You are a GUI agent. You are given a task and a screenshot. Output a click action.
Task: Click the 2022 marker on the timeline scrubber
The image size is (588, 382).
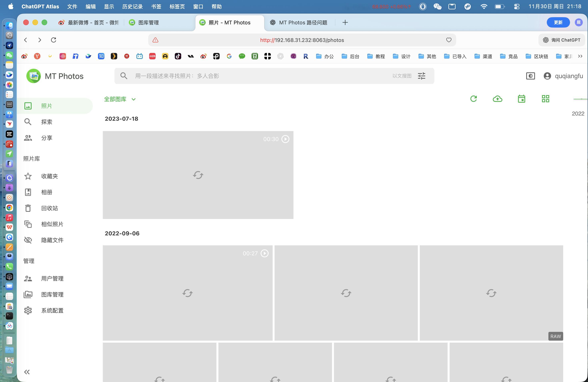point(578,113)
